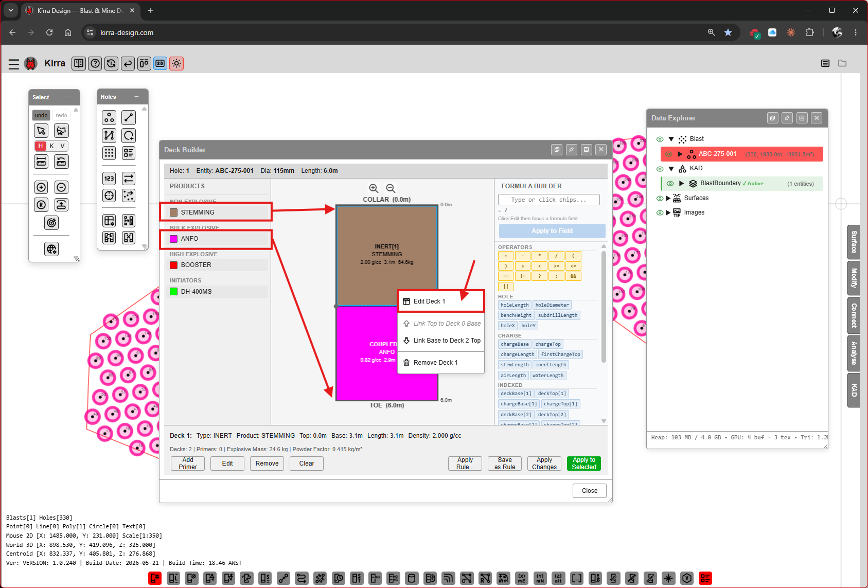Open the help question-mark icon

[x=95, y=63]
